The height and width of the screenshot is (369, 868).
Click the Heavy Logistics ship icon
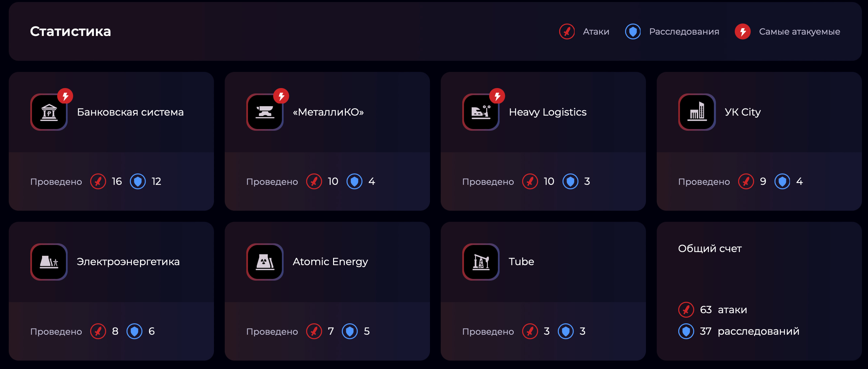[x=481, y=112]
